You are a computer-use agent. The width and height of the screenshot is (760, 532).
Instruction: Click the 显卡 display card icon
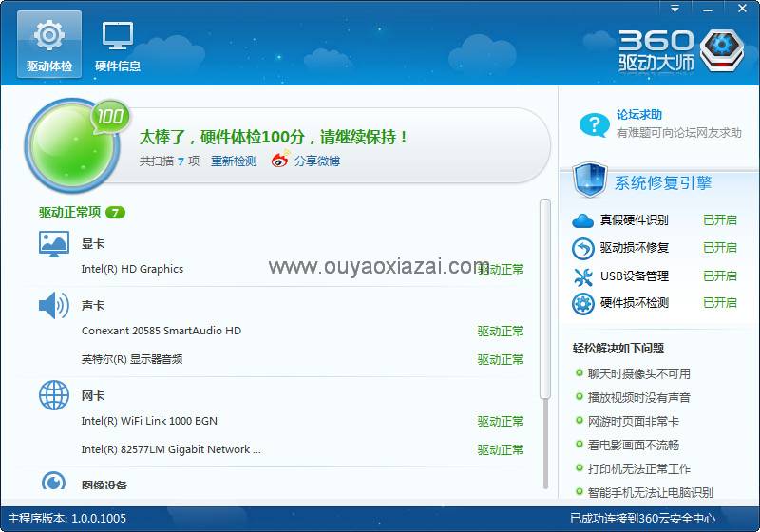(54, 244)
